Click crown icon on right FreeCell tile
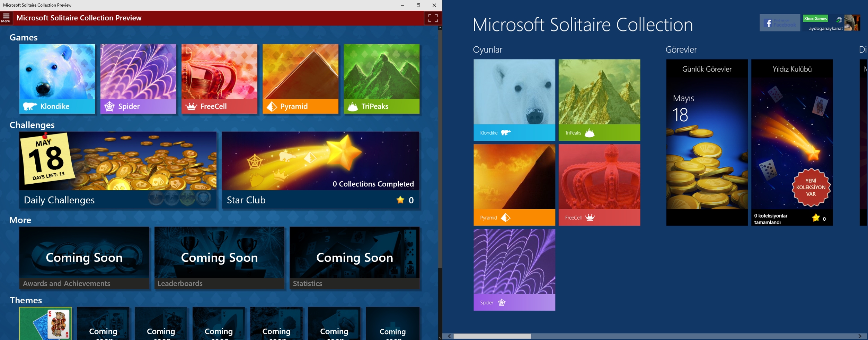This screenshot has width=868, height=340. (590, 217)
